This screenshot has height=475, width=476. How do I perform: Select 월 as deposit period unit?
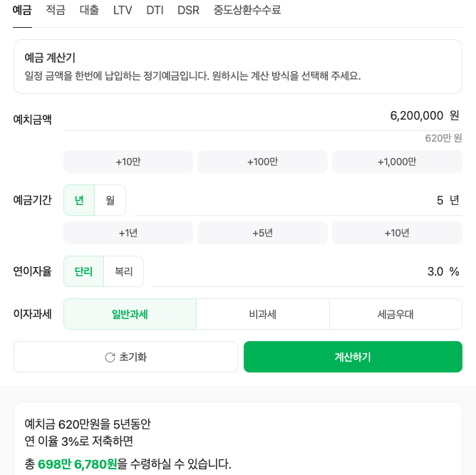(110, 200)
